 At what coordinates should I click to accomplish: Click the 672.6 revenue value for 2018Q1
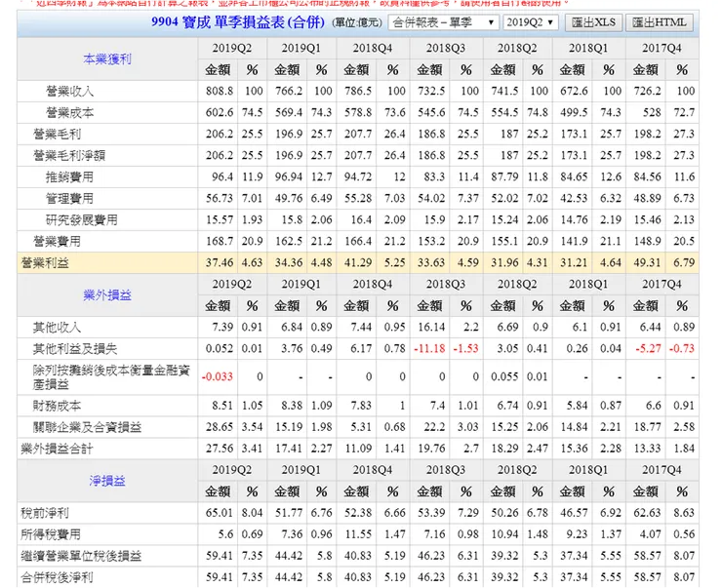pos(574,91)
